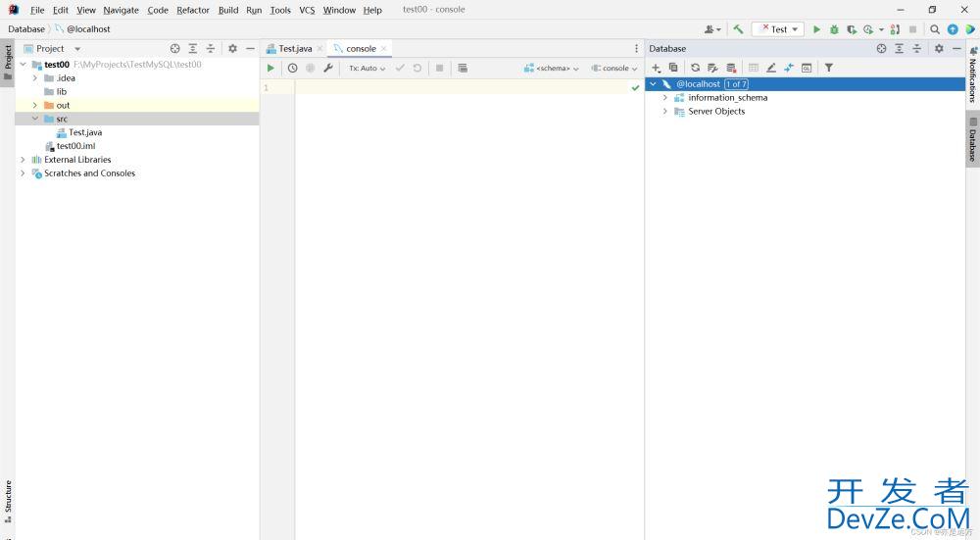Click jump to query console QL icon
Image resolution: width=980 pixels, height=540 pixels.
[807, 68]
